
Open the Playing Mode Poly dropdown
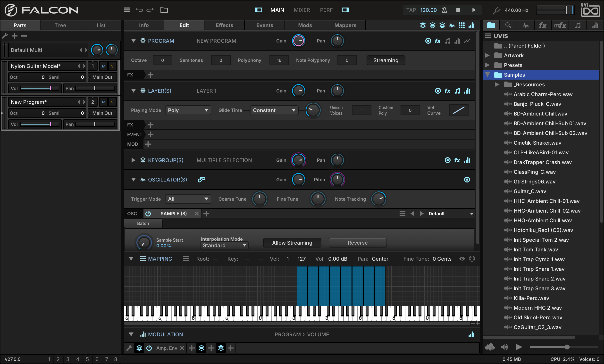click(188, 110)
